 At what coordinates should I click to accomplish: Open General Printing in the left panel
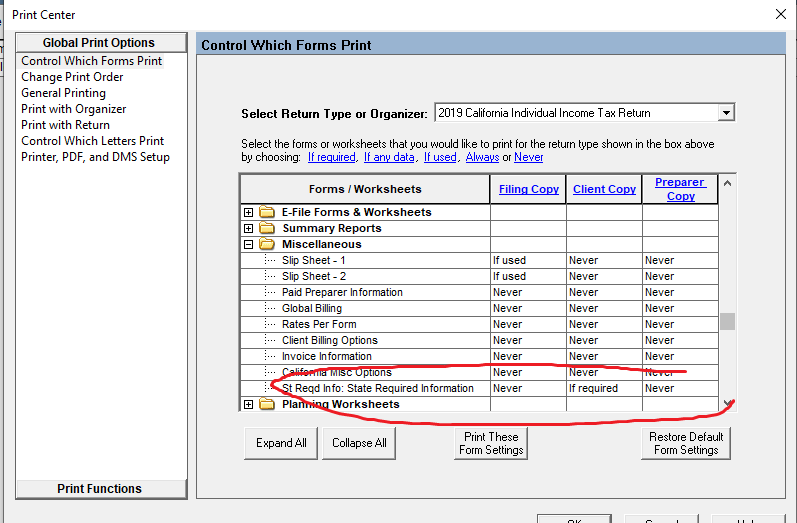click(63, 93)
